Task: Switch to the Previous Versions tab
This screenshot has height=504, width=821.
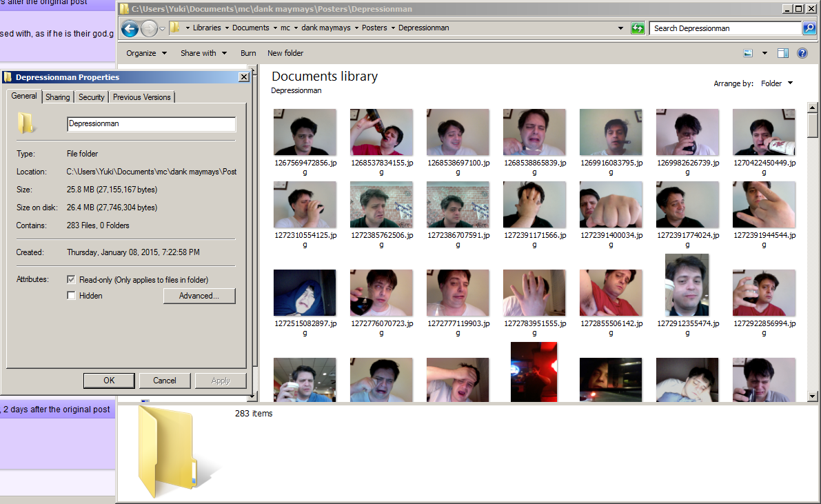Action: click(x=142, y=97)
